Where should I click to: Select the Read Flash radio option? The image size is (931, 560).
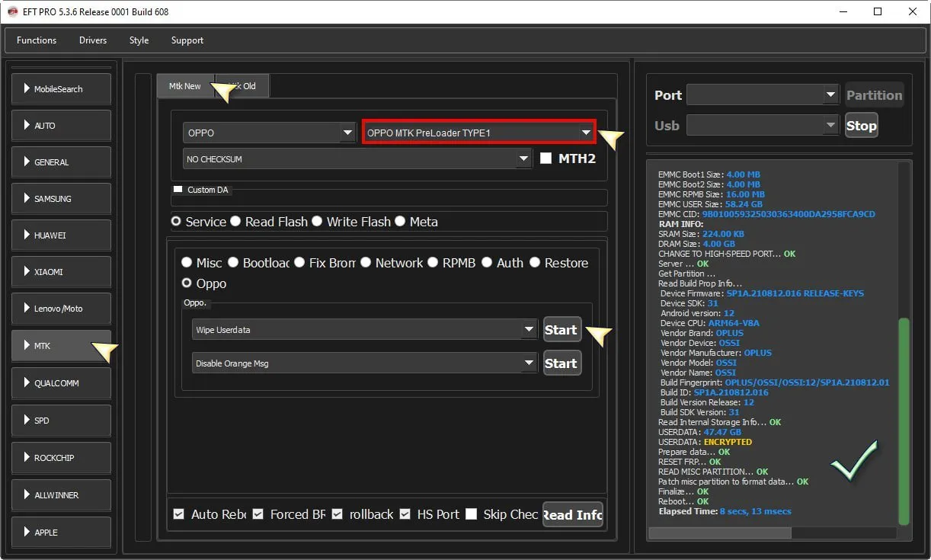236,222
